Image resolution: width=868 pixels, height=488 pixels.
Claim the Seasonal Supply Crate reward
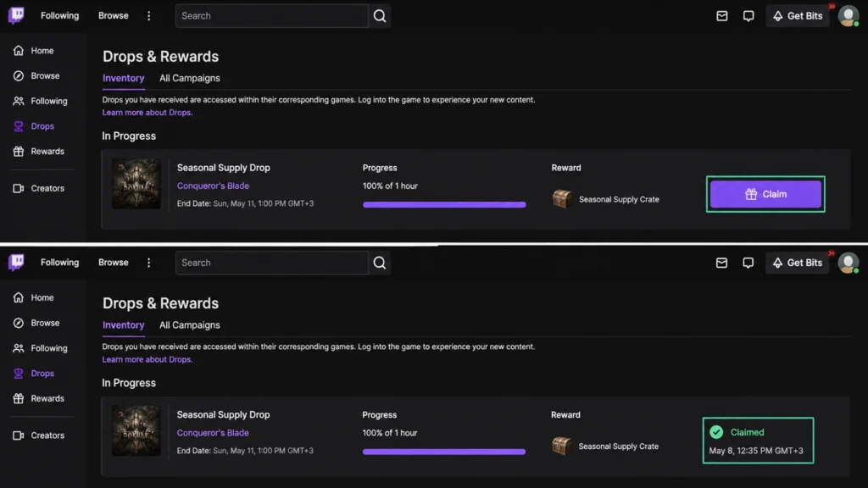pyautogui.click(x=765, y=194)
